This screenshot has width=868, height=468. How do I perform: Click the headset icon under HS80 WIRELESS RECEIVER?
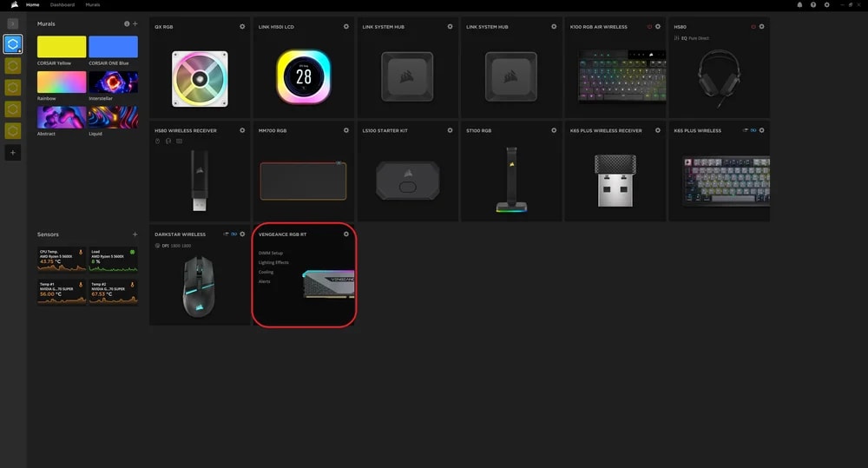coord(168,142)
